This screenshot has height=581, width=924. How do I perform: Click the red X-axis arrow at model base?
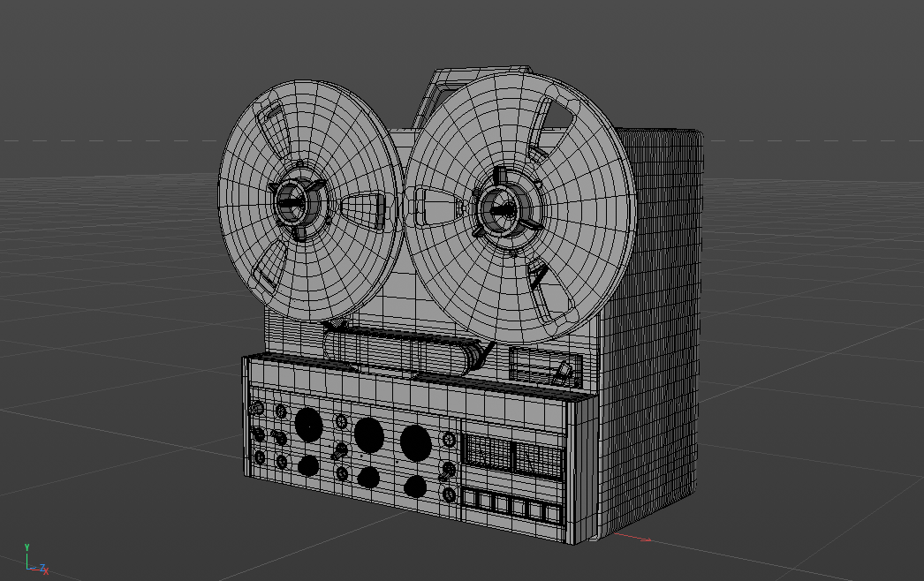pyautogui.click(x=632, y=537)
